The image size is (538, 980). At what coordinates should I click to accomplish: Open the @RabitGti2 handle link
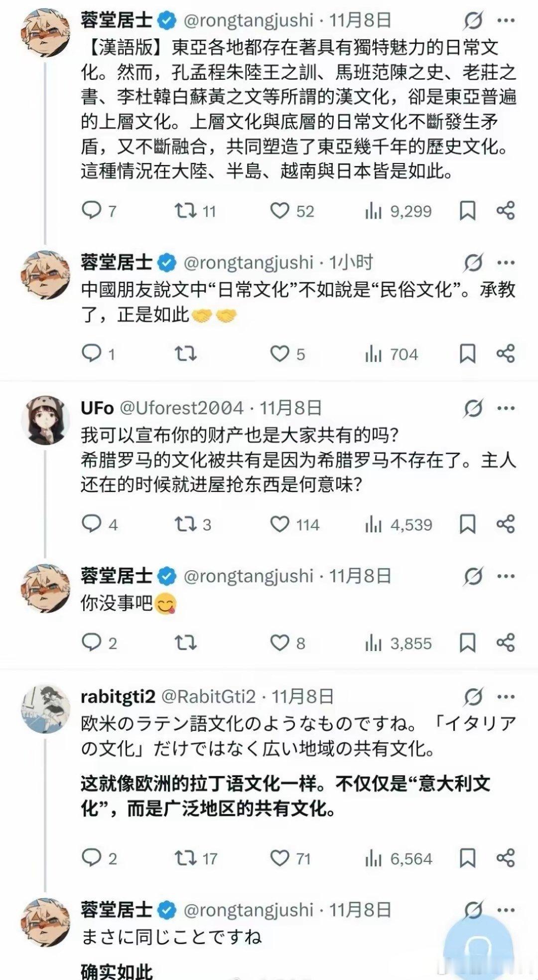[x=209, y=696]
